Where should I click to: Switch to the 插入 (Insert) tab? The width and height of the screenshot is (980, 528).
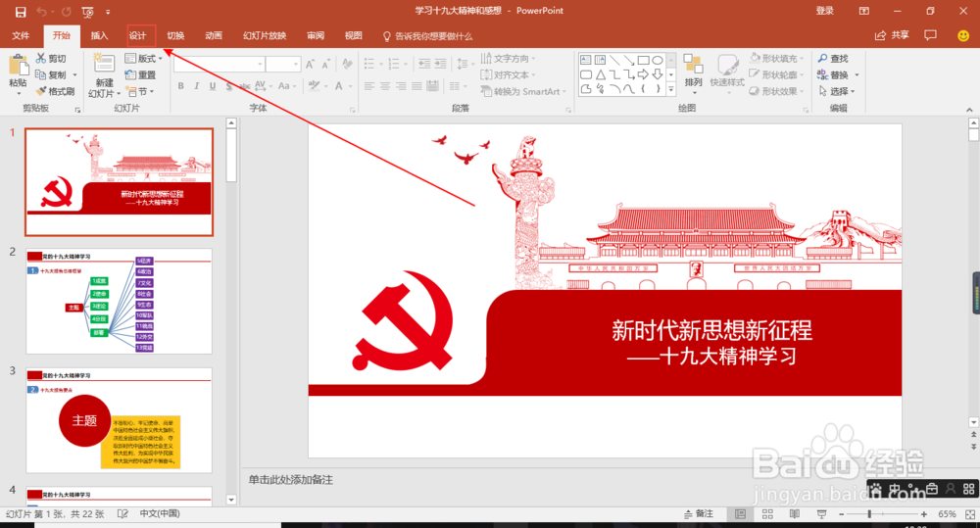(x=99, y=35)
